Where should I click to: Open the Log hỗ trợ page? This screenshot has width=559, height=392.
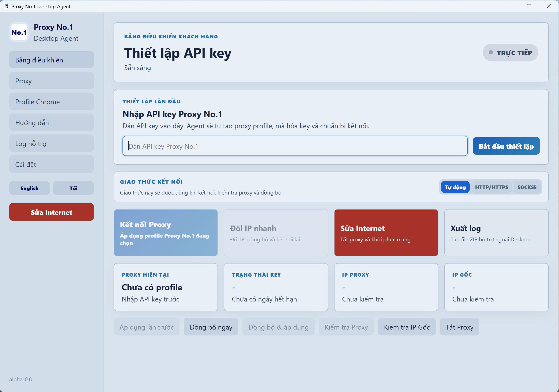coord(51,143)
